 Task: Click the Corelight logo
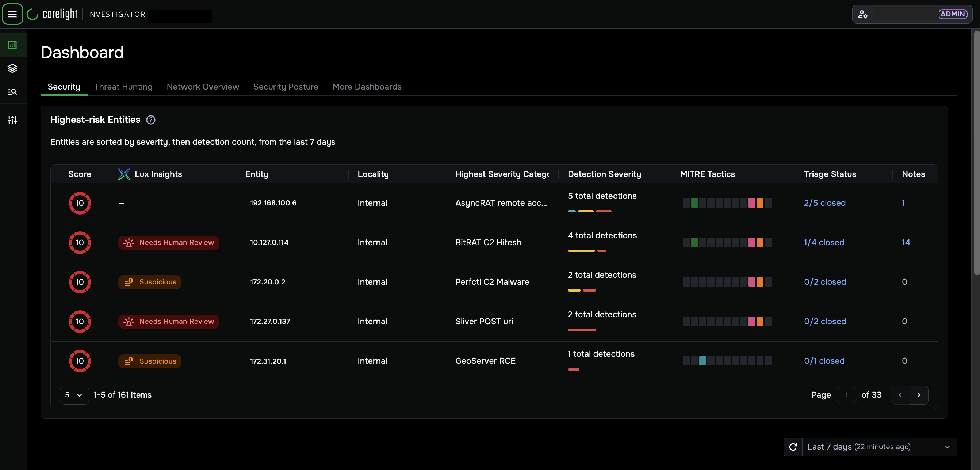pos(53,14)
